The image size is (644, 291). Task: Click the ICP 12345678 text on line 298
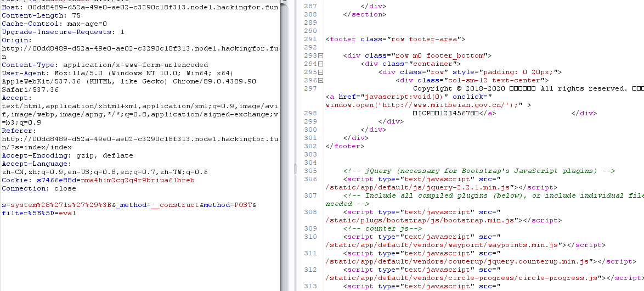(x=445, y=113)
